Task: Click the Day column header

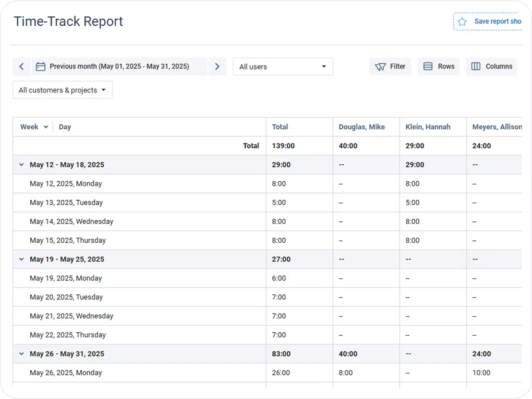Action: point(65,127)
